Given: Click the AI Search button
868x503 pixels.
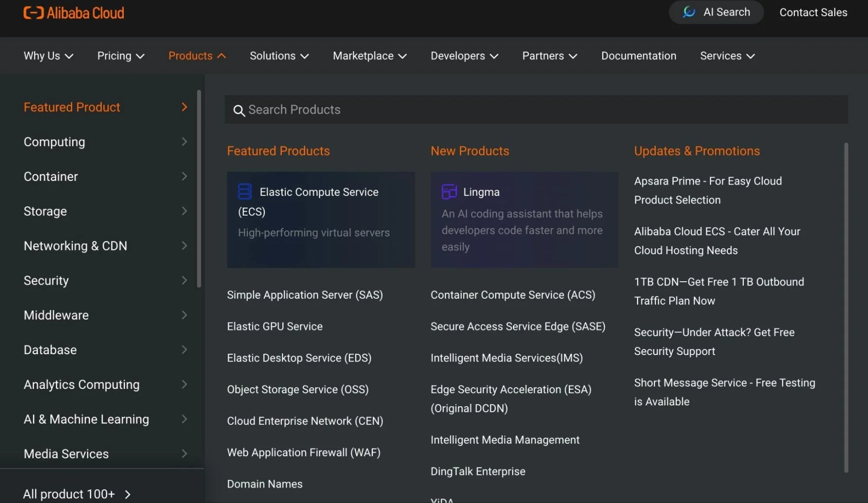Looking at the screenshot, I should 716,12.
